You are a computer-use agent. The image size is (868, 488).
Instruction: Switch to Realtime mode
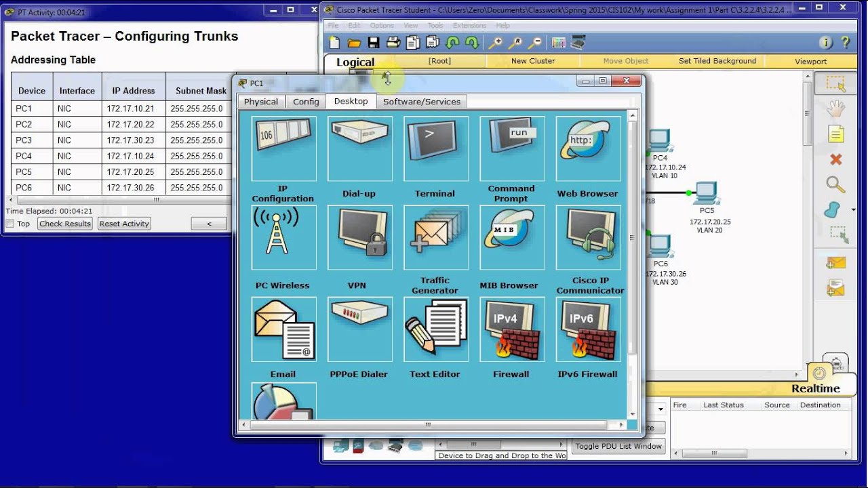(x=816, y=388)
